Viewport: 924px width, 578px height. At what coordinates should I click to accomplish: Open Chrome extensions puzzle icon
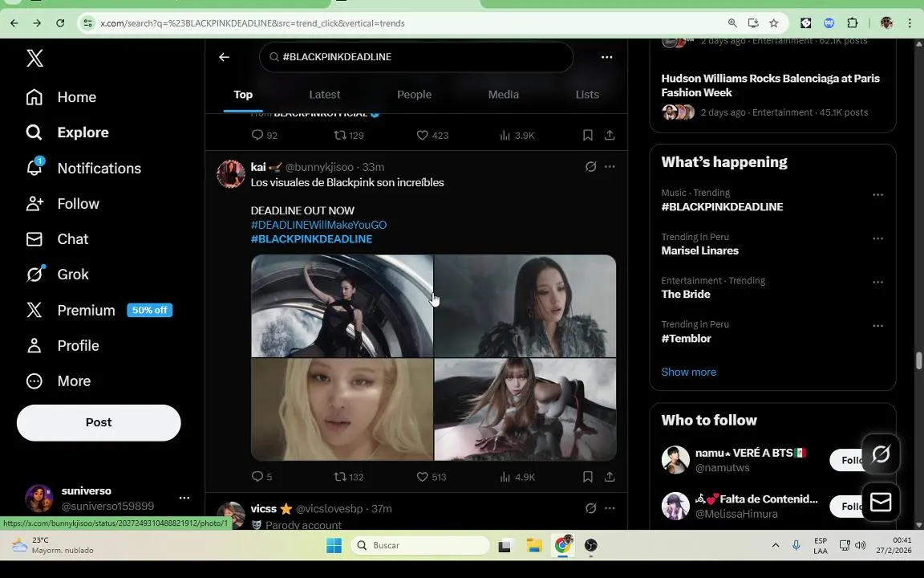pos(852,23)
